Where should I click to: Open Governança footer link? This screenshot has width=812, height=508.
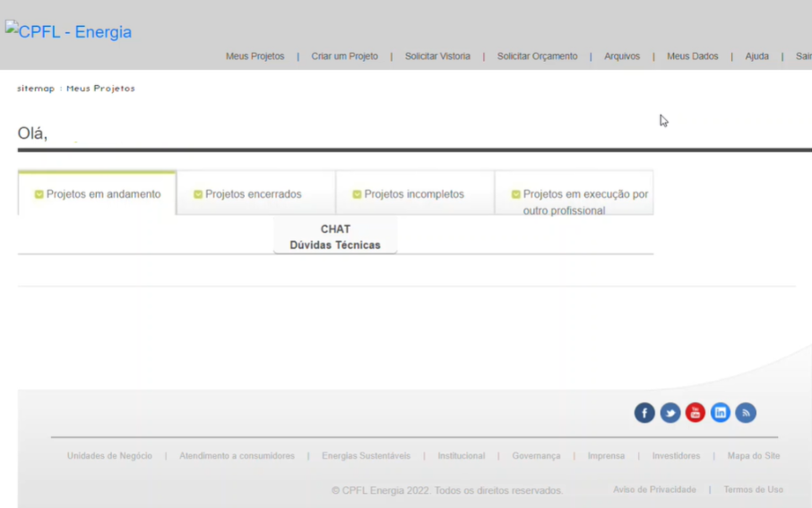point(536,456)
